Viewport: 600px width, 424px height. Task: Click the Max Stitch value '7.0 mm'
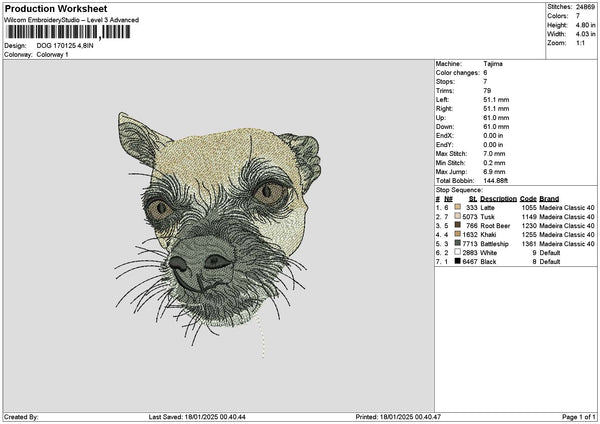click(494, 153)
